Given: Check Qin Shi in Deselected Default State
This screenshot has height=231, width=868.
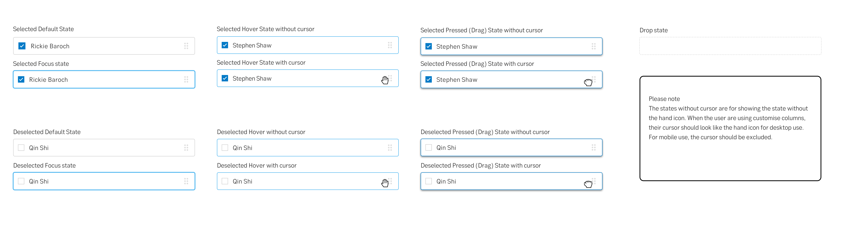Looking at the screenshot, I should pyautogui.click(x=21, y=148).
